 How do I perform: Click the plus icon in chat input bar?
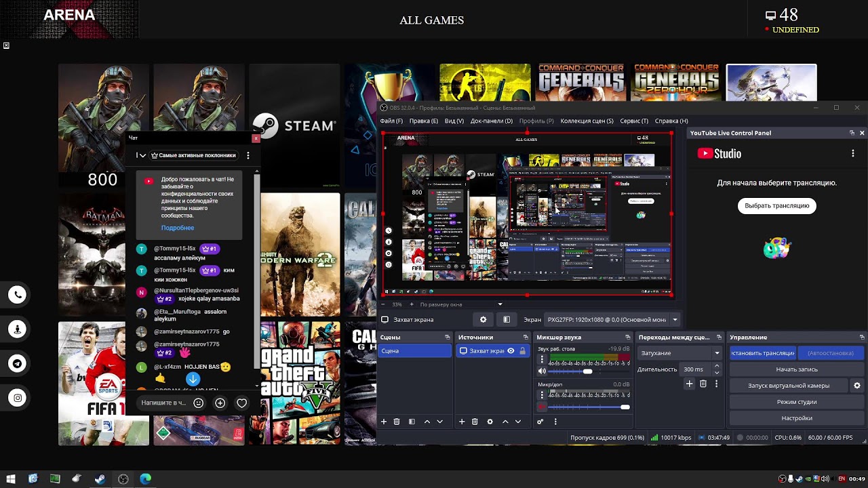[220, 403]
